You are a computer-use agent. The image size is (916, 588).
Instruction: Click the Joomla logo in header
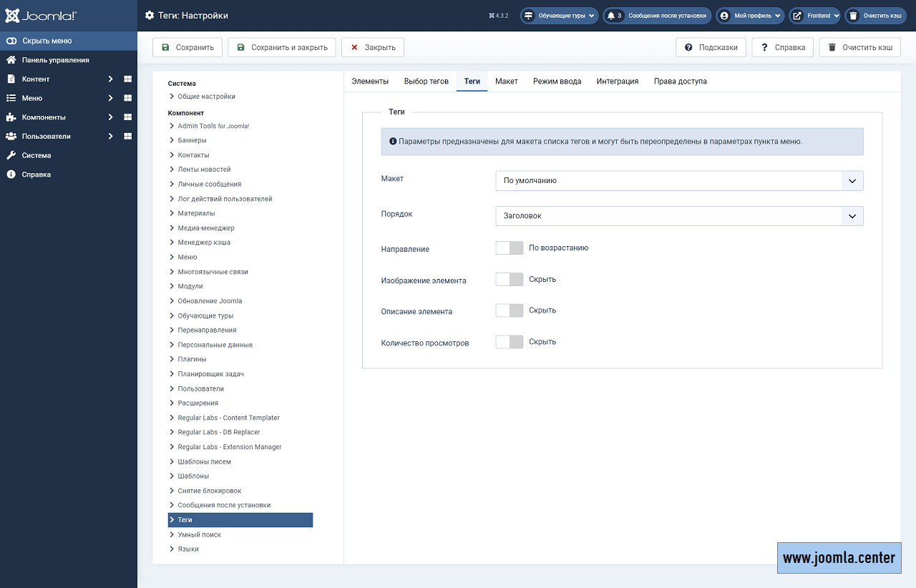(40, 15)
